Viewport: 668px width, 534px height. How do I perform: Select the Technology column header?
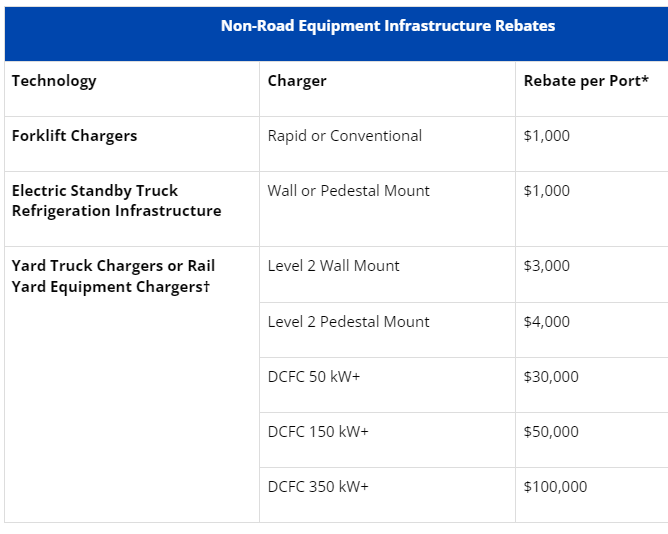[54, 81]
